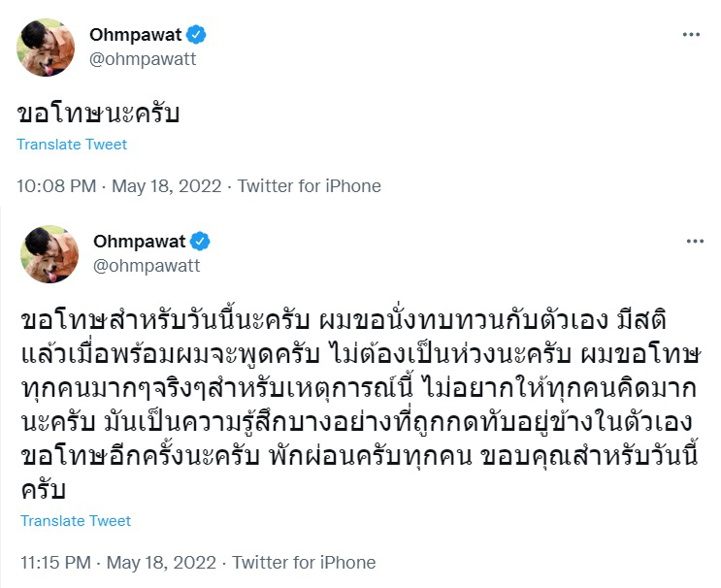Click "Twitter for iPhone" on the 11:15 PM tweet
The height and width of the screenshot is (588, 721).
point(304,562)
